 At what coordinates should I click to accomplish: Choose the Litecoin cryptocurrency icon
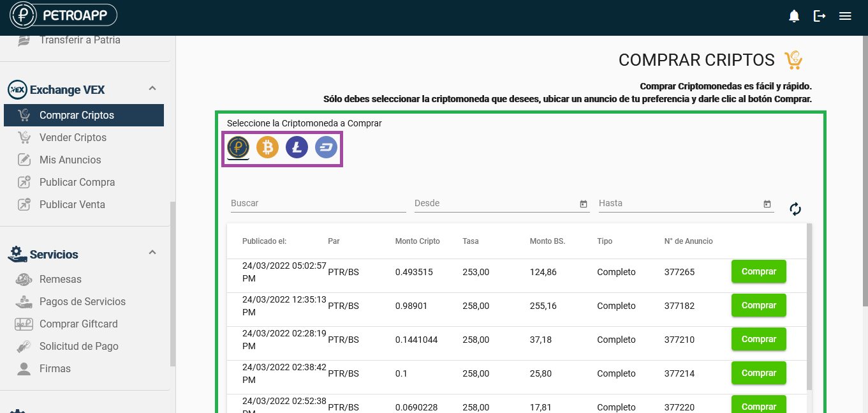[297, 148]
